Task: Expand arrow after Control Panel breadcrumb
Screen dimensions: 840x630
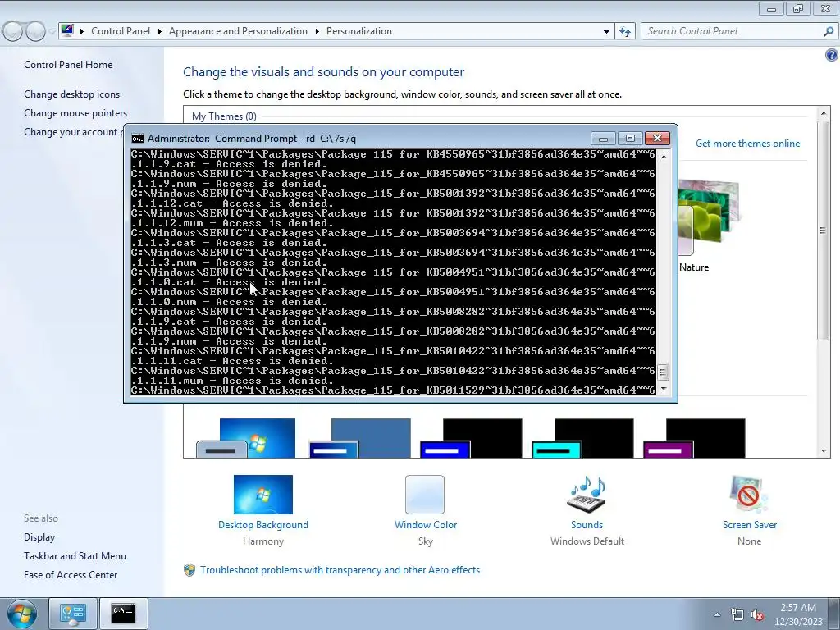Action: pyautogui.click(x=160, y=31)
